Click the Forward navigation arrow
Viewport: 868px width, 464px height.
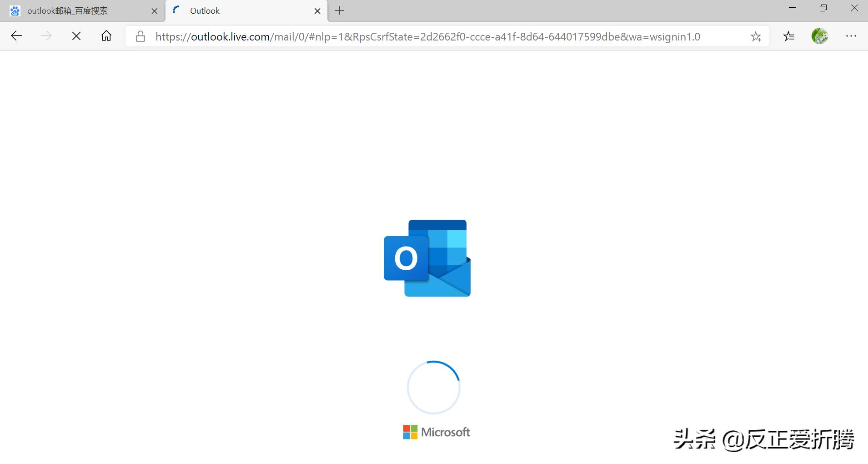coord(46,36)
